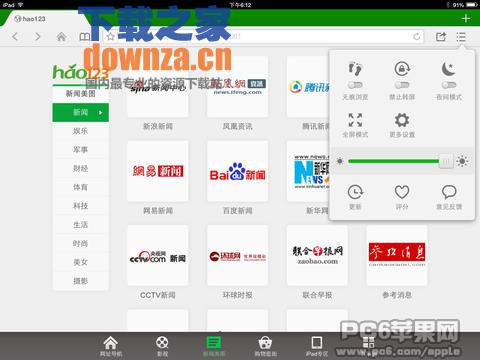Select 财经 category in sidebar
Screen dimensions: 480x360
80,169
